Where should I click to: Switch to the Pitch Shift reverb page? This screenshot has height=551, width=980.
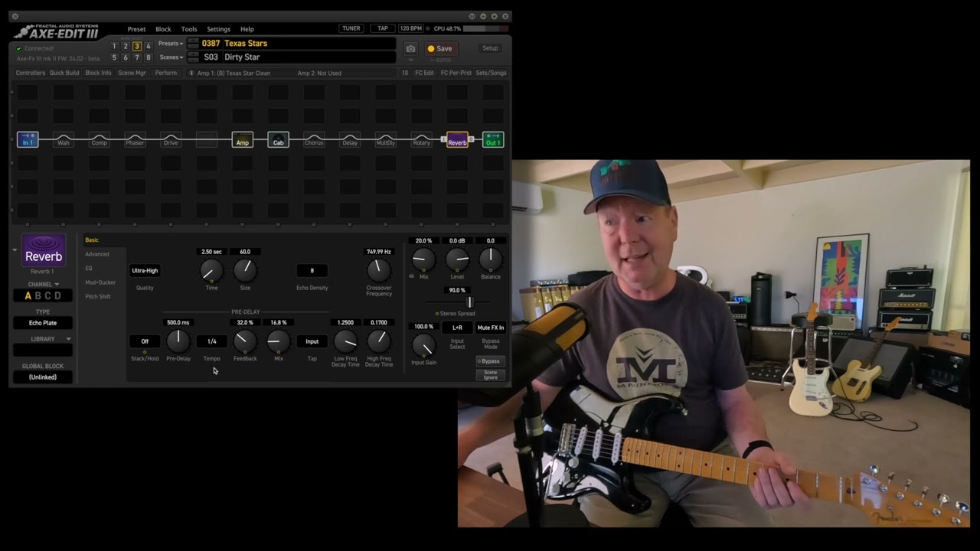98,296
